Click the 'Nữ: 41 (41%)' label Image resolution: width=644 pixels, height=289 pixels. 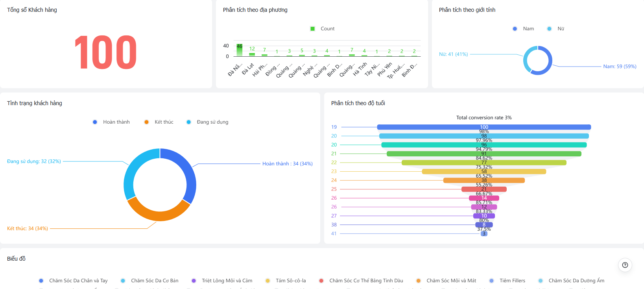click(454, 54)
